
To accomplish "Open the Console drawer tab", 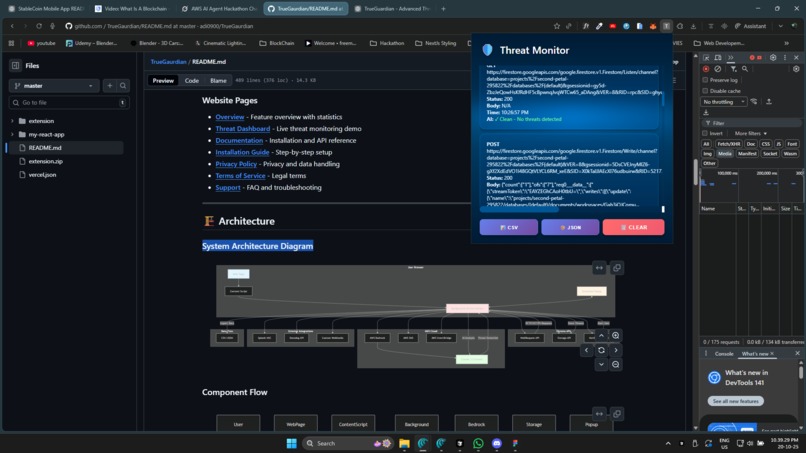I will tap(724, 354).
